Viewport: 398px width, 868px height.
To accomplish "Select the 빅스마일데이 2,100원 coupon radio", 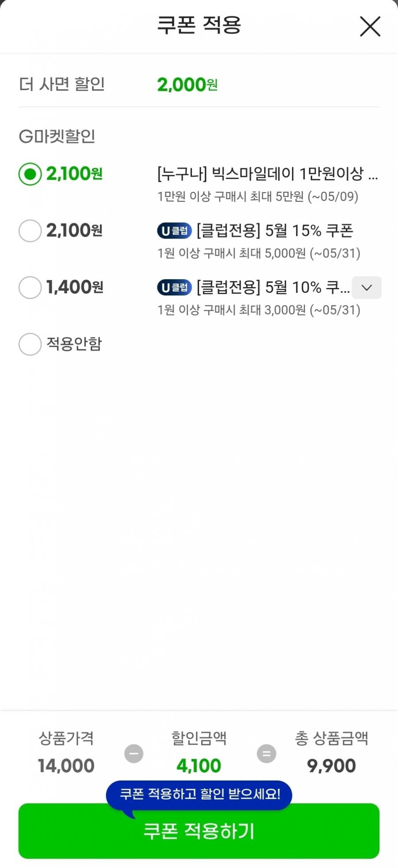I will 30,174.
